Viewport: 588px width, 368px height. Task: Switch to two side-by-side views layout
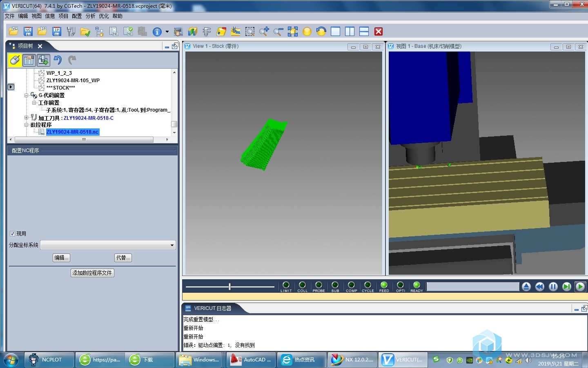(x=350, y=31)
